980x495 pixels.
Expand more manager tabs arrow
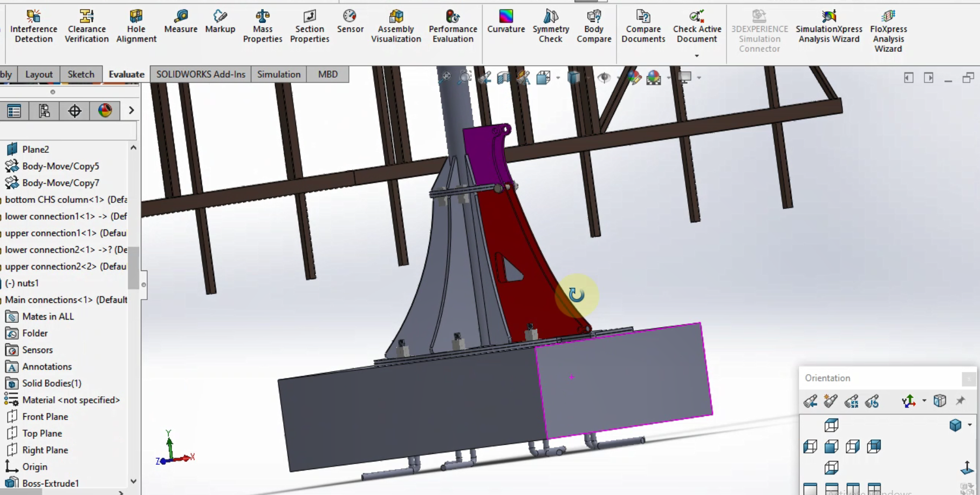(x=131, y=111)
